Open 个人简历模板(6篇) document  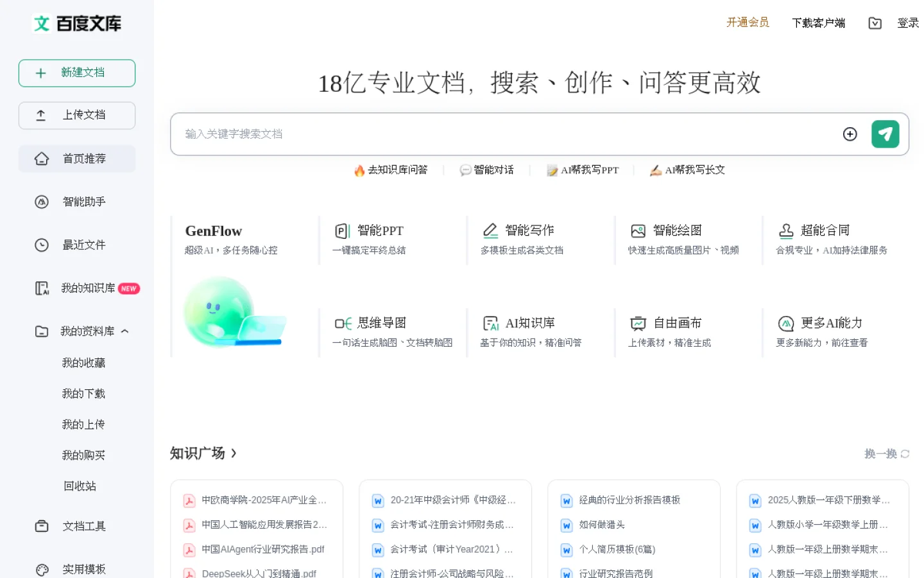pyautogui.click(x=617, y=550)
